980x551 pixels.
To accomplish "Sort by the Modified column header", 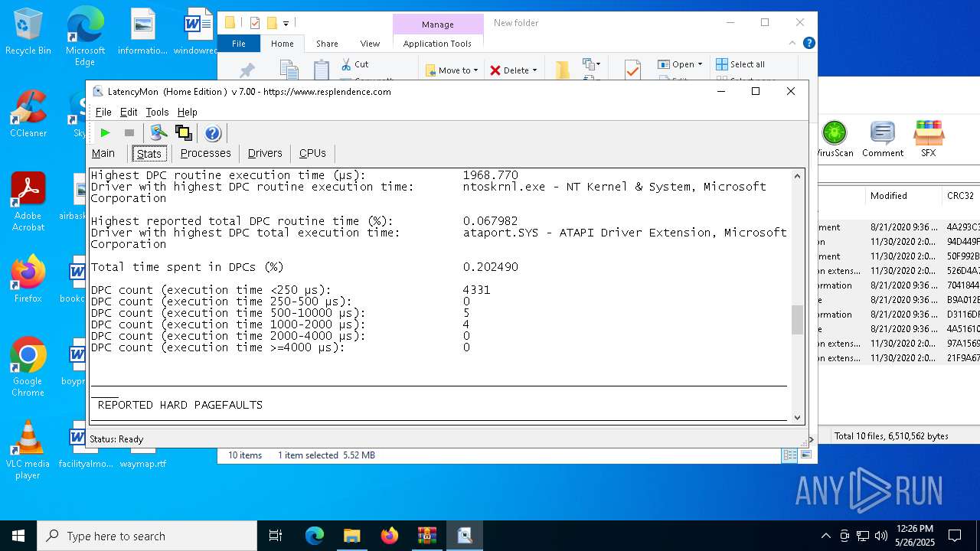I will coord(903,196).
